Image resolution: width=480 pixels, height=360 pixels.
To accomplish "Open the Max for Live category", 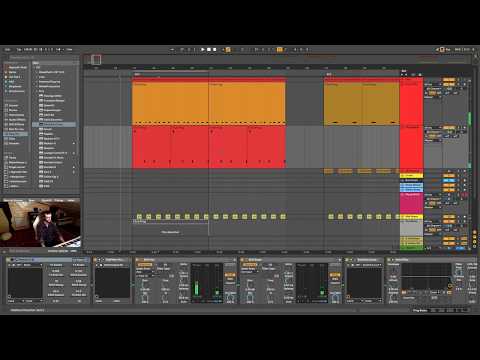I will [x=16, y=129].
